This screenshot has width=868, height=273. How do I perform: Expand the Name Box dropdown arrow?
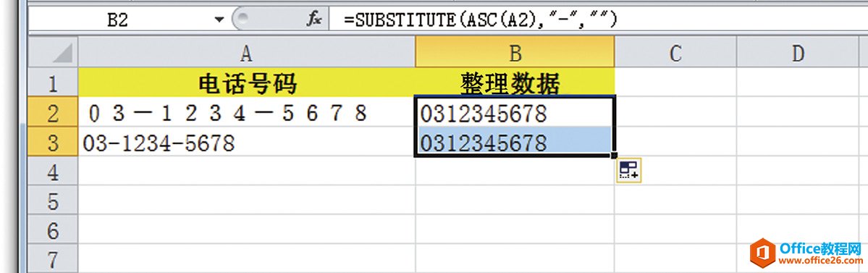coord(220,20)
